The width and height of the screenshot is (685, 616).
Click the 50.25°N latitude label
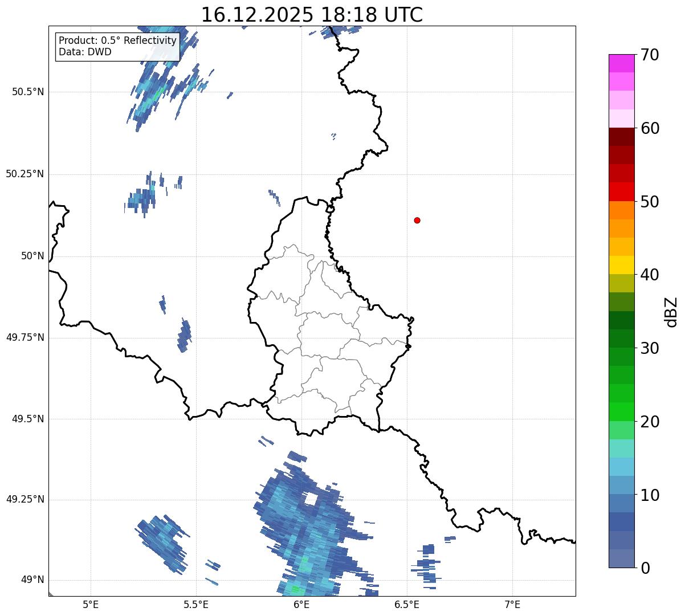click(25, 174)
